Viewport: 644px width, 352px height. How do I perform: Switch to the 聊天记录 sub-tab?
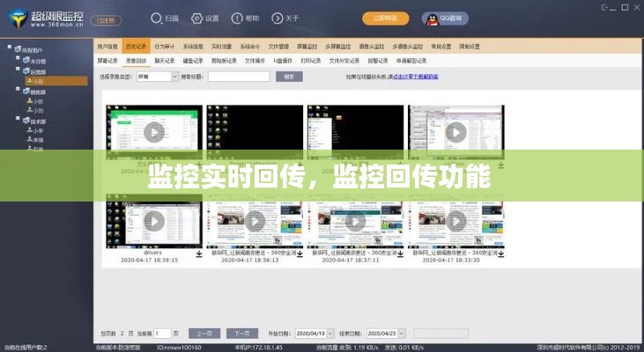pyautogui.click(x=165, y=61)
